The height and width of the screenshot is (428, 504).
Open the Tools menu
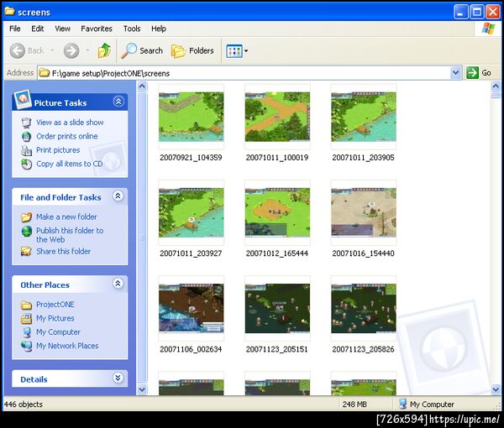(x=132, y=29)
